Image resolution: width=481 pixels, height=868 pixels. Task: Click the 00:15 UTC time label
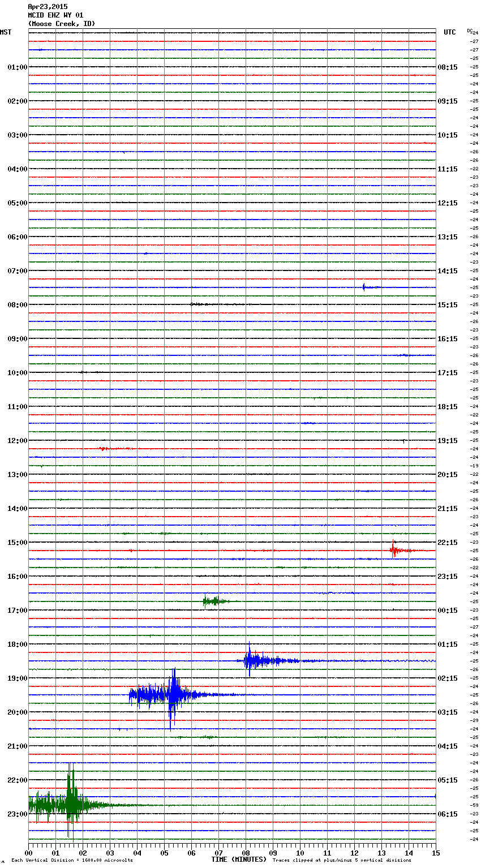point(448,611)
